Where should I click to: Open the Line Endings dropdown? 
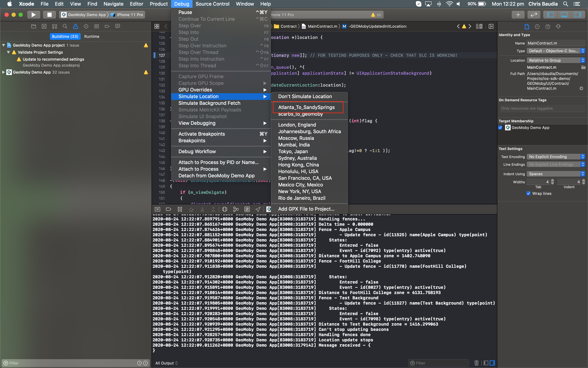pos(556,165)
